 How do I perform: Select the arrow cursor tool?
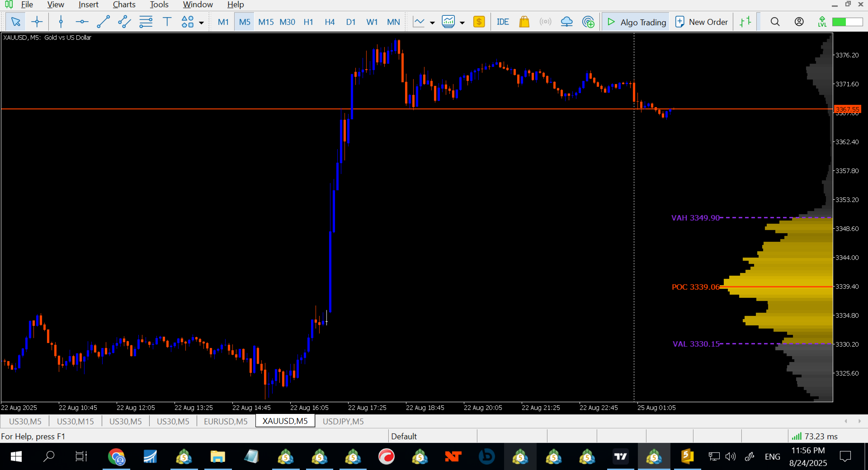tap(15, 22)
